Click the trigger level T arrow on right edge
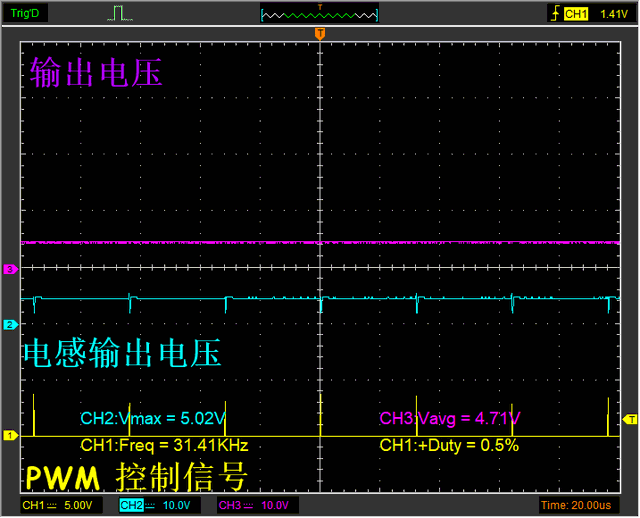Screen dimensions: 640x518 point(631,419)
